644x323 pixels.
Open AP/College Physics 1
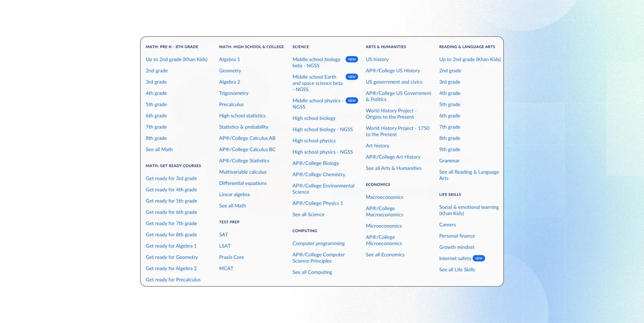317,204
